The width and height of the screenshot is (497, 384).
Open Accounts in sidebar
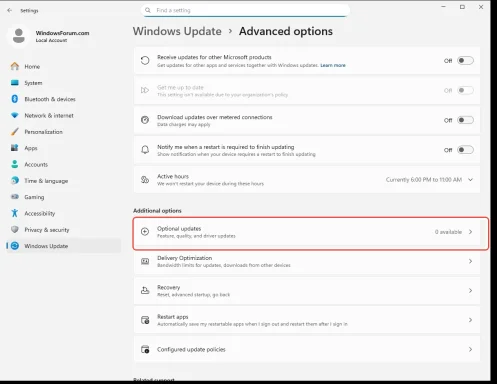63,164
